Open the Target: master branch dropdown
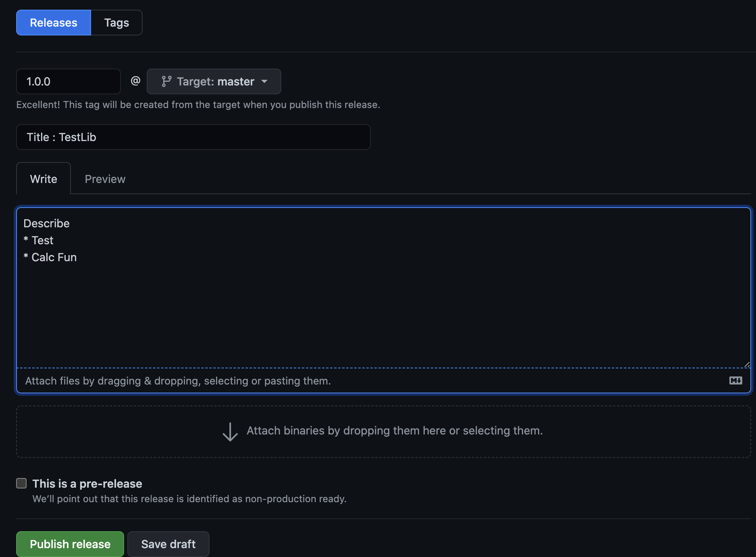Image resolution: width=756 pixels, height=557 pixels. click(214, 81)
